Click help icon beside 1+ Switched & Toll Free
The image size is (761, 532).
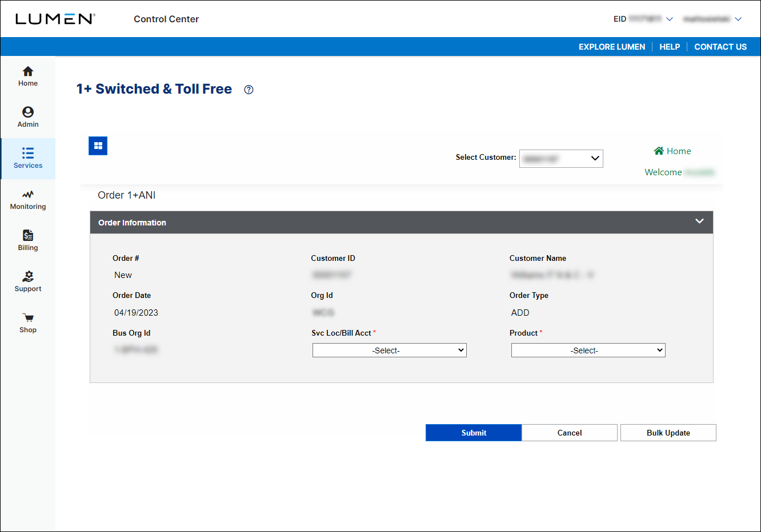(249, 90)
